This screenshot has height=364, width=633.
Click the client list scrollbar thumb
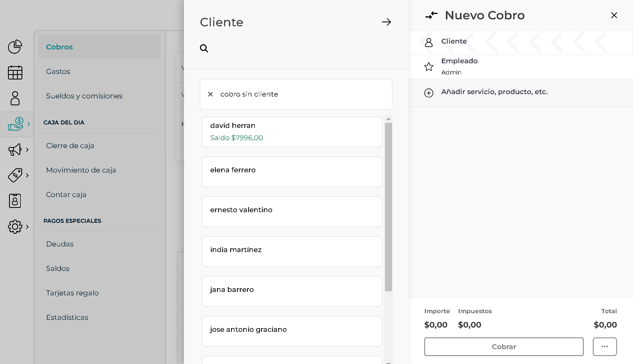click(x=389, y=207)
